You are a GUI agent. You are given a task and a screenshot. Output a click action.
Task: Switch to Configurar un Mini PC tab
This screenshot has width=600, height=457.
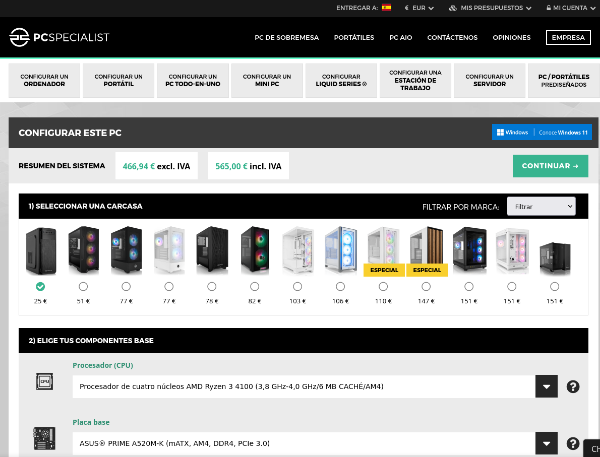[267, 77]
